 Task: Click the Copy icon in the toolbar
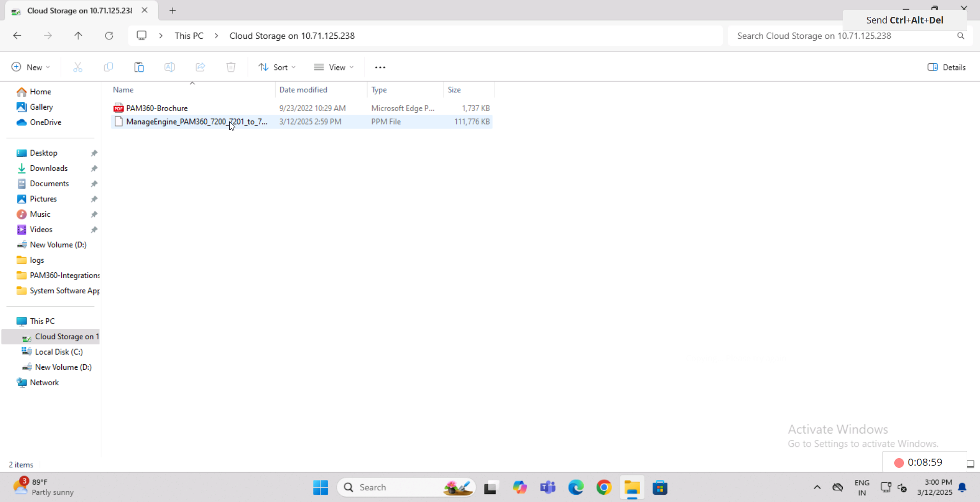tap(108, 67)
